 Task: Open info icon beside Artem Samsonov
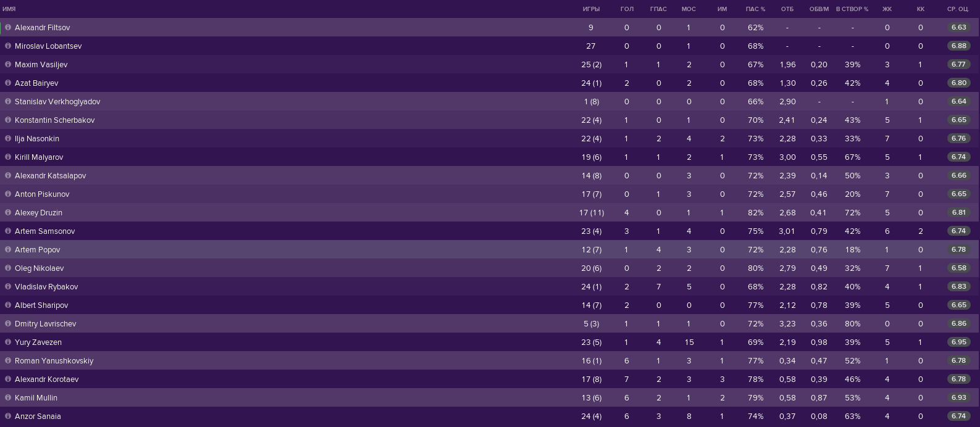click(8, 231)
